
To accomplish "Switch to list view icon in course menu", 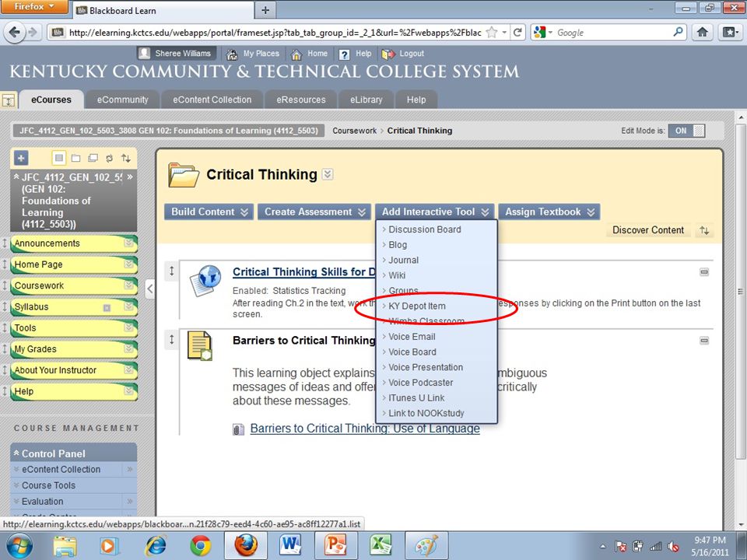I will tap(58, 158).
